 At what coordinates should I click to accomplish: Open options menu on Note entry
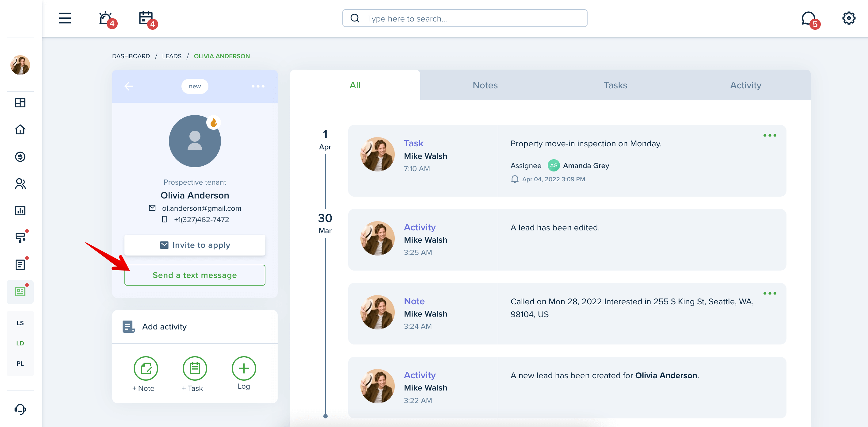(x=770, y=293)
